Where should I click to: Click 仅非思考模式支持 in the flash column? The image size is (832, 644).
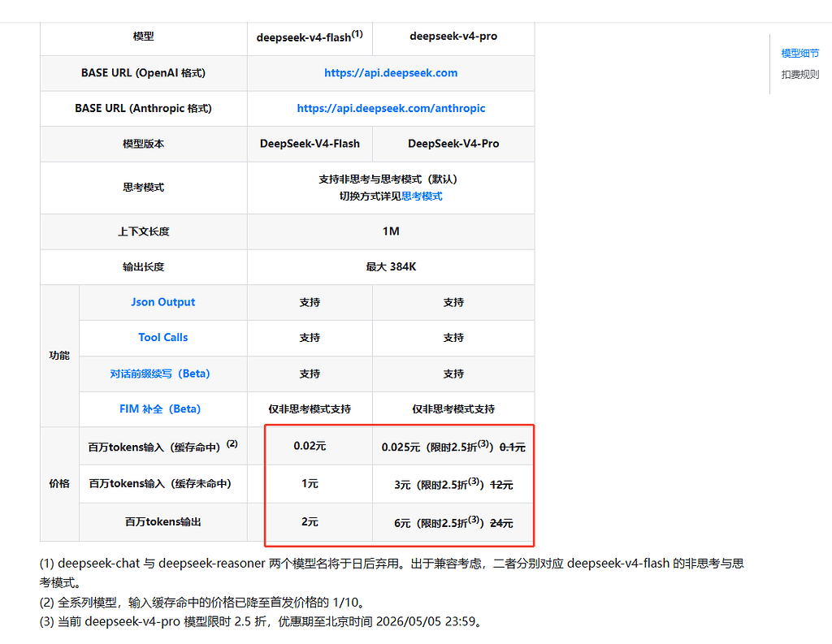310,409
